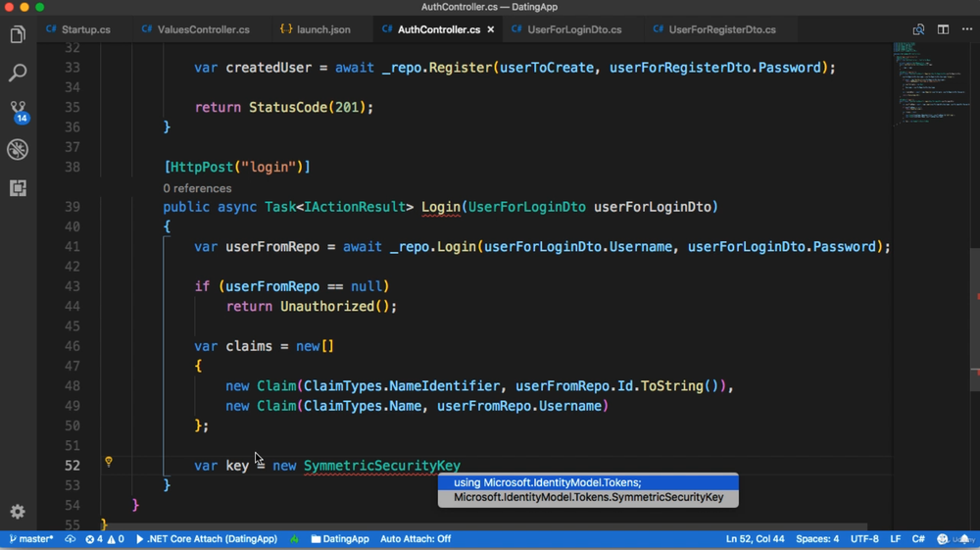
Task: Click line number 52 in the gutter
Action: 73,466
